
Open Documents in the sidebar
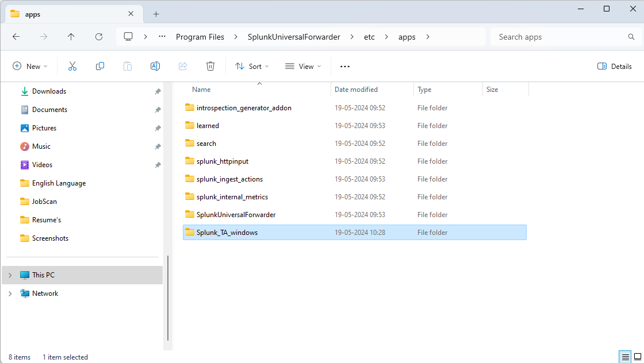49,110
